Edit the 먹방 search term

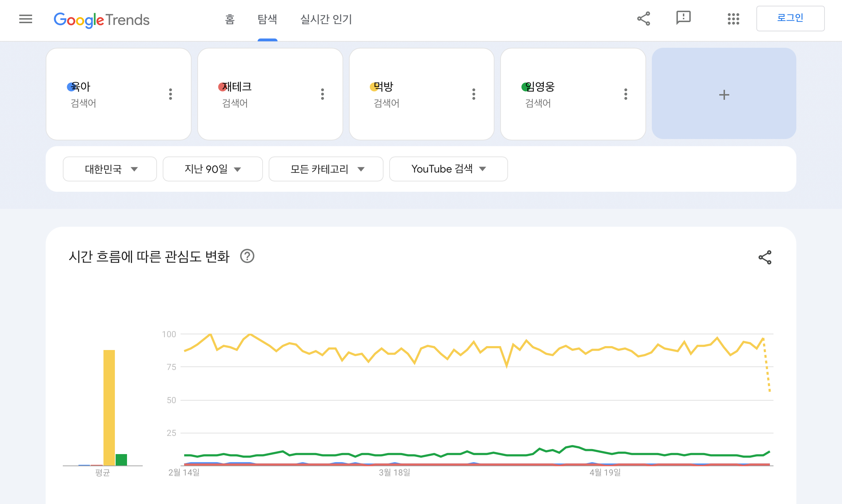coord(383,87)
